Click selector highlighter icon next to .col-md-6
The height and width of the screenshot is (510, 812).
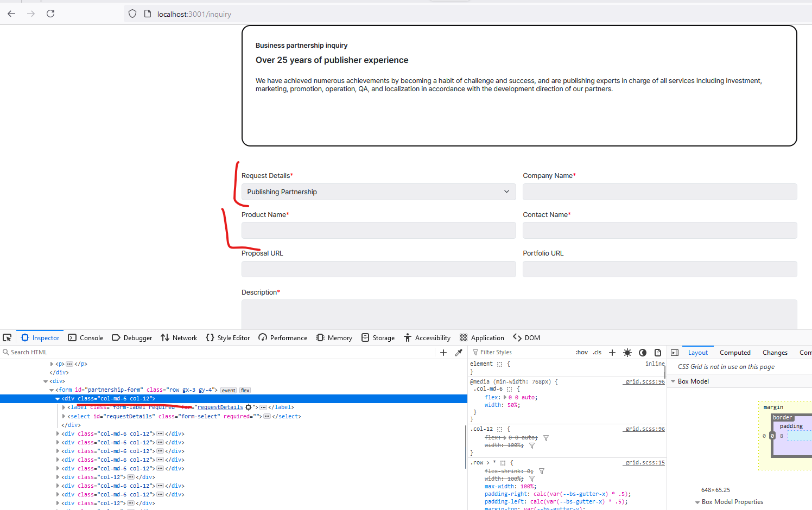[x=510, y=389]
